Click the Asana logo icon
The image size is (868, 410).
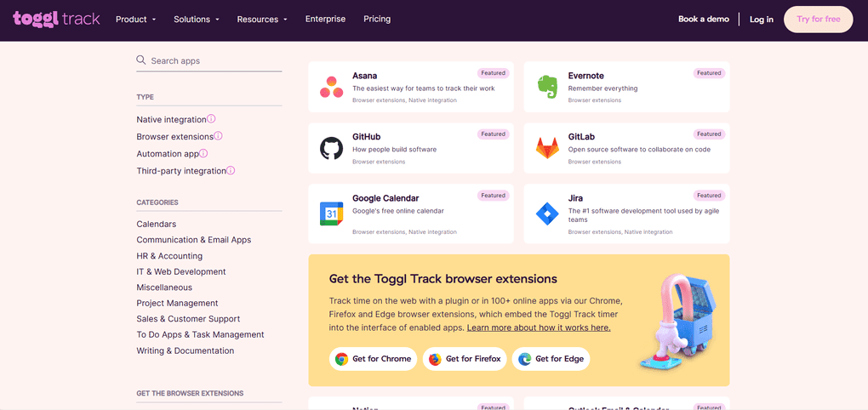pyautogui.click(x=331, y=87)
